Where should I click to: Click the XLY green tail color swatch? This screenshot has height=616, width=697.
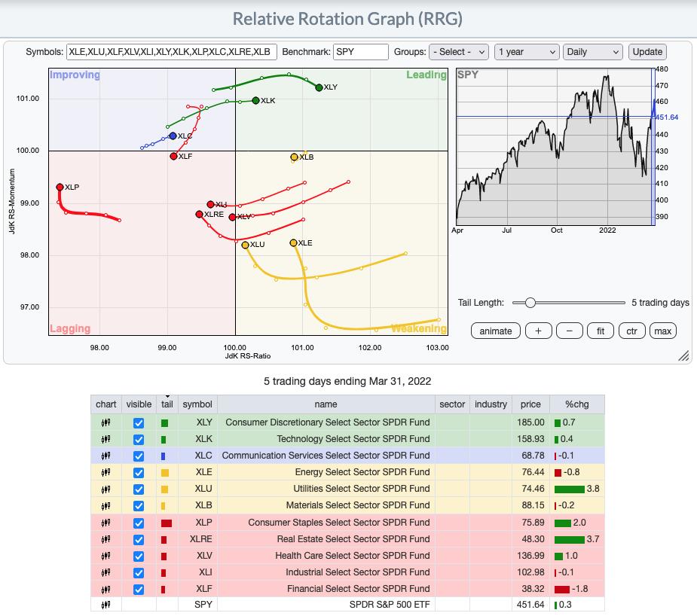(x=164, y=422)
